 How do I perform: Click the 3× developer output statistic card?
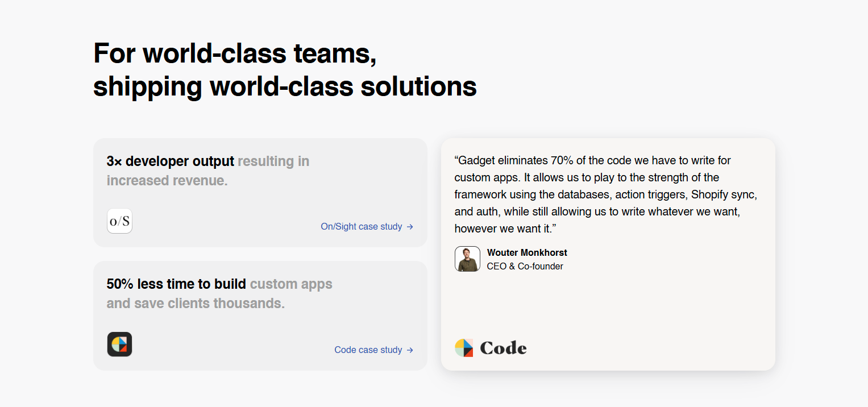[260, 192]
